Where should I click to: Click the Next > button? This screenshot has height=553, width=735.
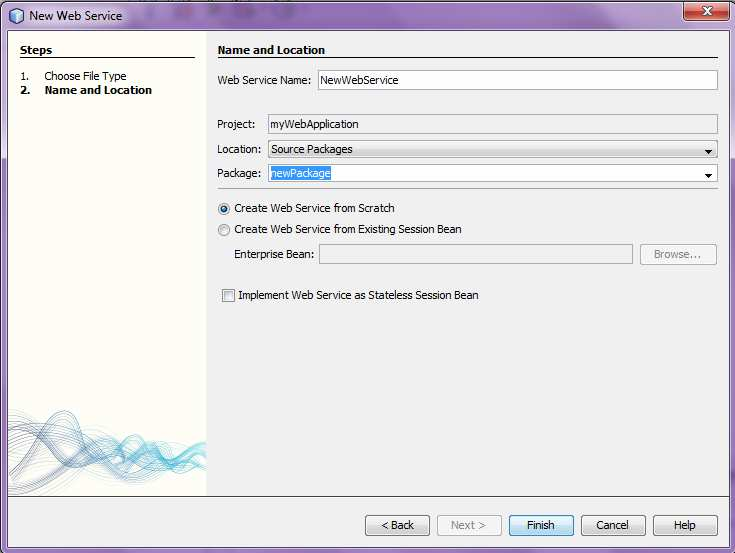pyautogui.click(x=469, y=525)
